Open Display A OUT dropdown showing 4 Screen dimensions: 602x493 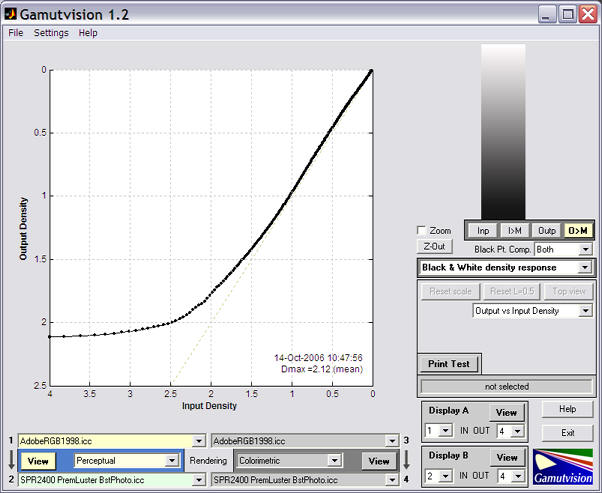510,431
